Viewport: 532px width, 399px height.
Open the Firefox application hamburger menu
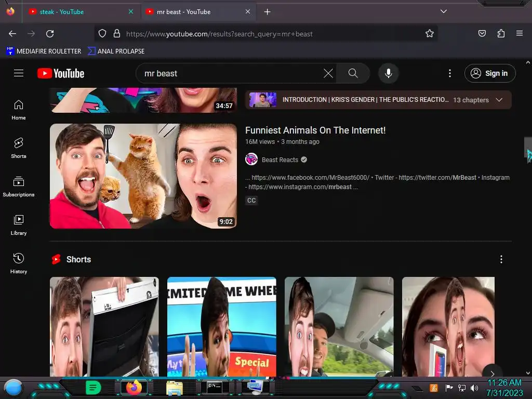click(520, 34)
